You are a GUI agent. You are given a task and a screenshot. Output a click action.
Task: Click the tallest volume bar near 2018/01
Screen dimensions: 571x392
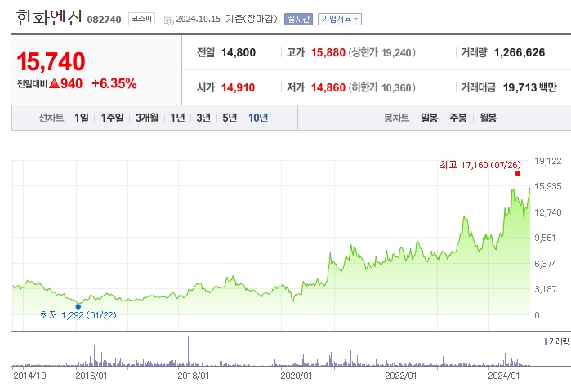188,351
